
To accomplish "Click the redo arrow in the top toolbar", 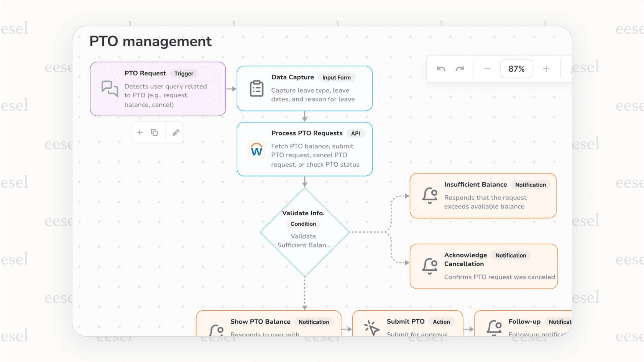I will (x=460, y=69).
